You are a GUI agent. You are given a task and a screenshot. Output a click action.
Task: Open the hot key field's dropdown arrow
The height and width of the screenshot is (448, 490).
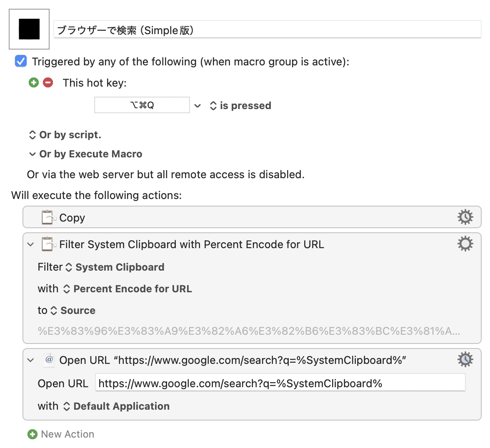[197, 105]
